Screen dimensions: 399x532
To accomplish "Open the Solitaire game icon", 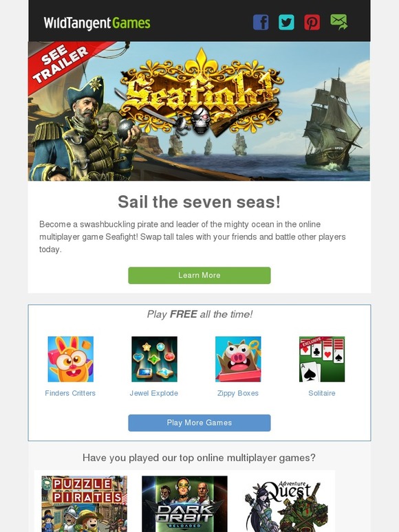I will [x=322, y=359].
